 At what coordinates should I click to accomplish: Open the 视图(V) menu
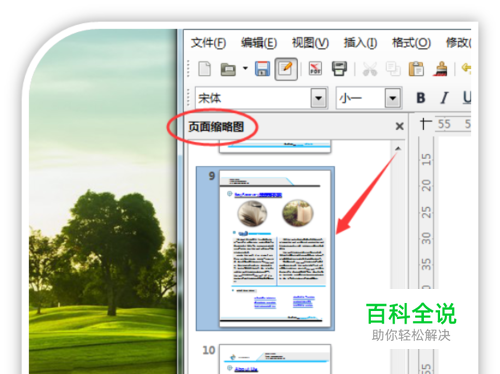pyautogui.click(x=310, y=43)
